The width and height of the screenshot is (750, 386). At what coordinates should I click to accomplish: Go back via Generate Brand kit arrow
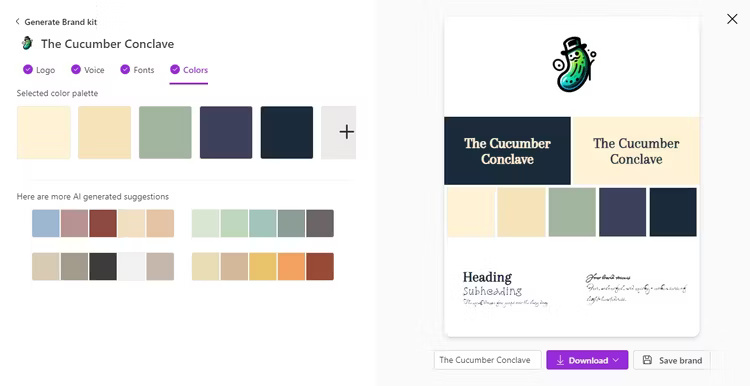18,22
